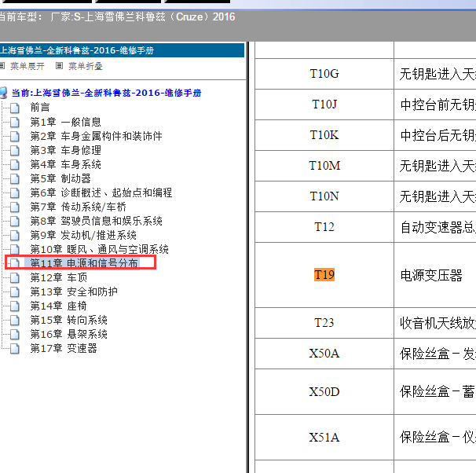Select chapter 第3章 车身修理

[65, 150]
